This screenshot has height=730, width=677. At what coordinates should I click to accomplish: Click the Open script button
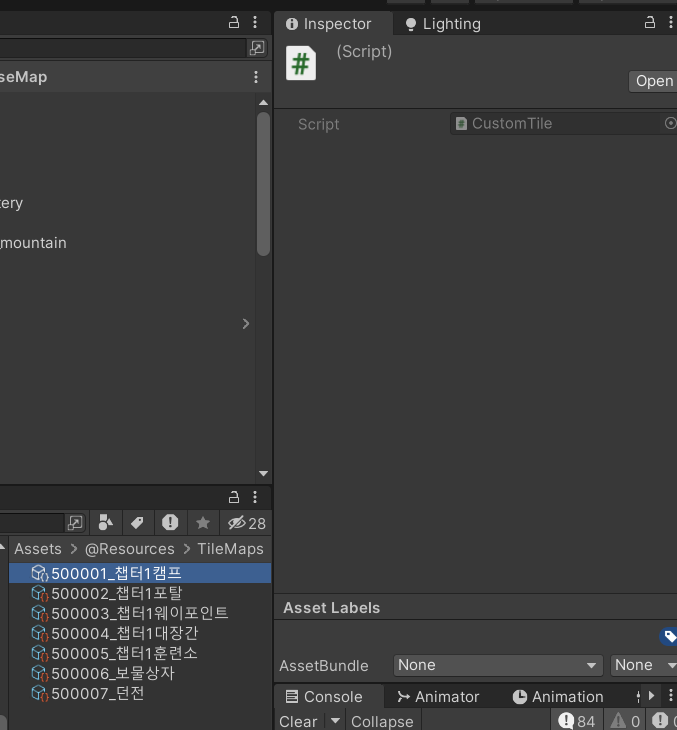(654, 81)
